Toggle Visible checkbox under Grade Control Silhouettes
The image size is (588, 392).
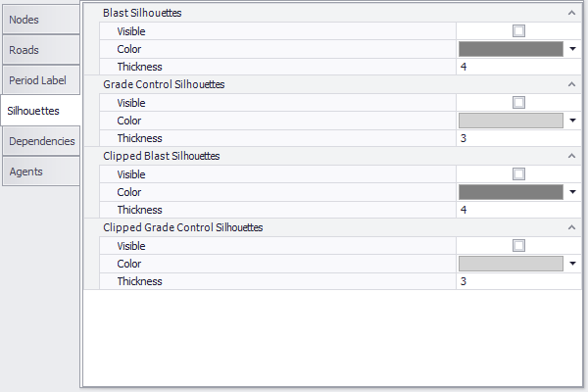coord(518,102)
